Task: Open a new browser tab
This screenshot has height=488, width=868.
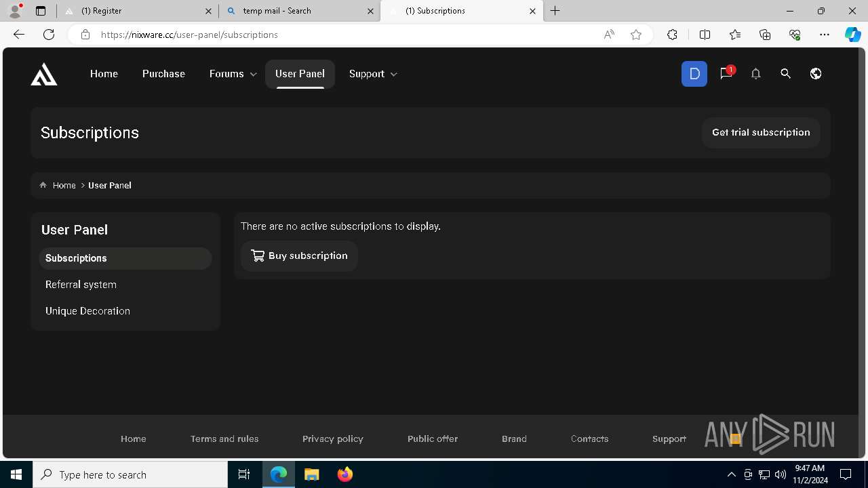Action: [555, 11]
